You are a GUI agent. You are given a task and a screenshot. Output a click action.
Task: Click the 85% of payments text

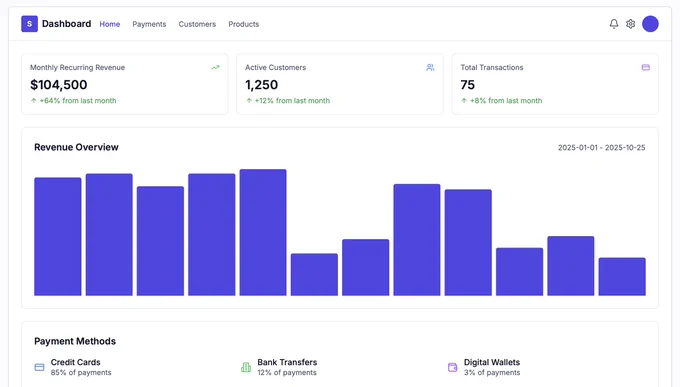[81, 373]
